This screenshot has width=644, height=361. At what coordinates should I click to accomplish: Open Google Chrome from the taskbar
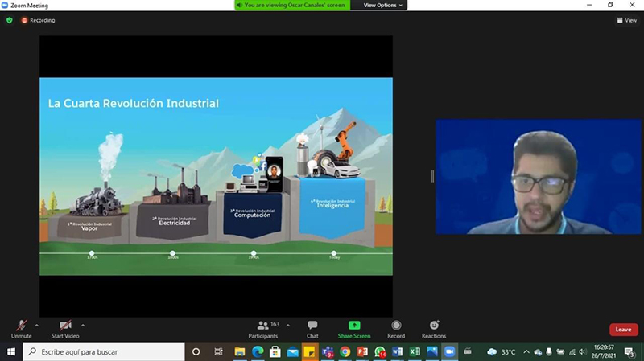(x=345, y=352)
